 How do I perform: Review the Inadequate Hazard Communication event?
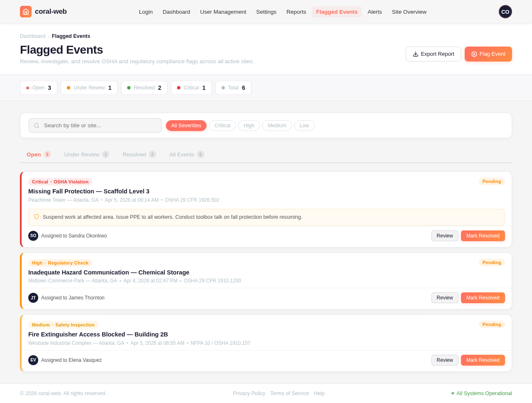tap(445, 298)
